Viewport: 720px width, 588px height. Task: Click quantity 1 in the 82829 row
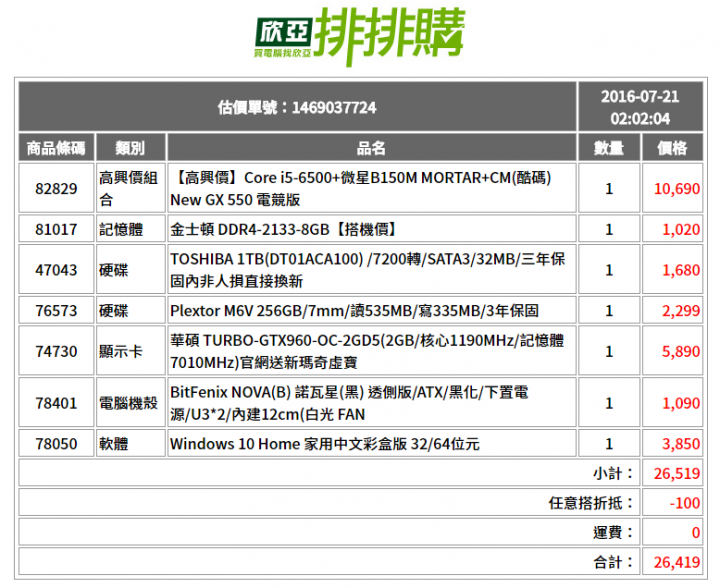click(x=609, y=189)
